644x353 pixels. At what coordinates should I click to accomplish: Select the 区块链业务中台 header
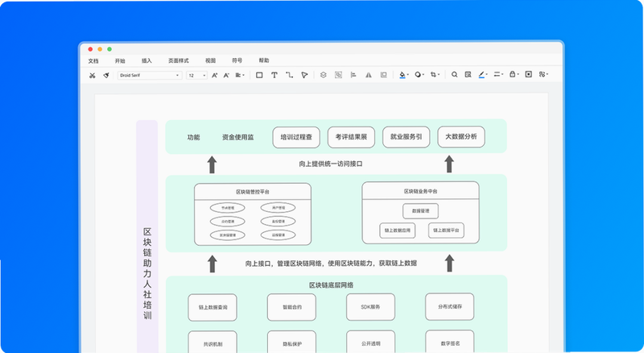point(420,191)
